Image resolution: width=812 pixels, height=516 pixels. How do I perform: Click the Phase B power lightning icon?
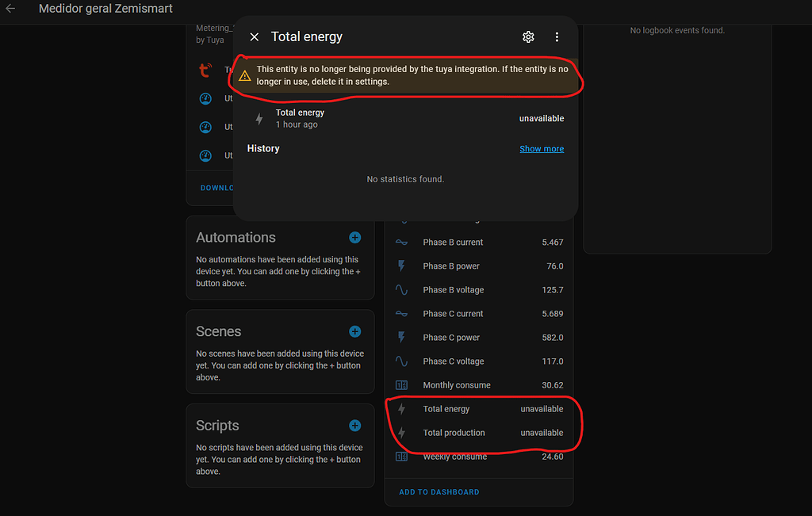tap(402, 266)
